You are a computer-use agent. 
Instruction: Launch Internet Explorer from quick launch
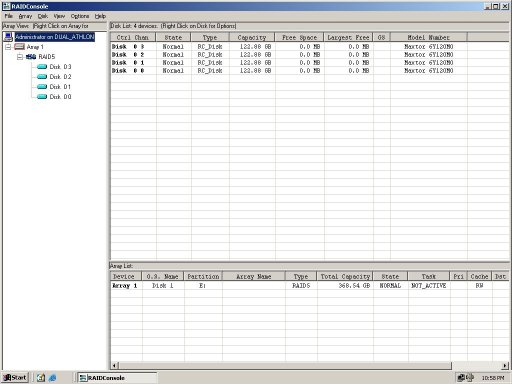coord(53,378)
